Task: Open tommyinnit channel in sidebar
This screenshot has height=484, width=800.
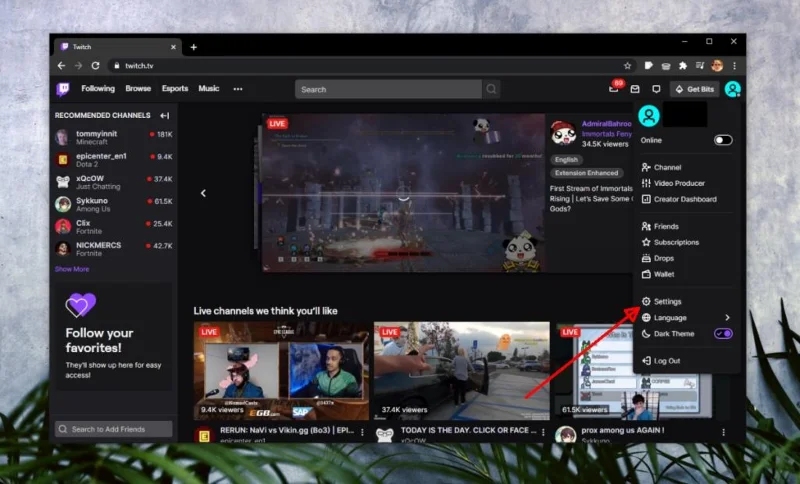Action: [114, 137]
